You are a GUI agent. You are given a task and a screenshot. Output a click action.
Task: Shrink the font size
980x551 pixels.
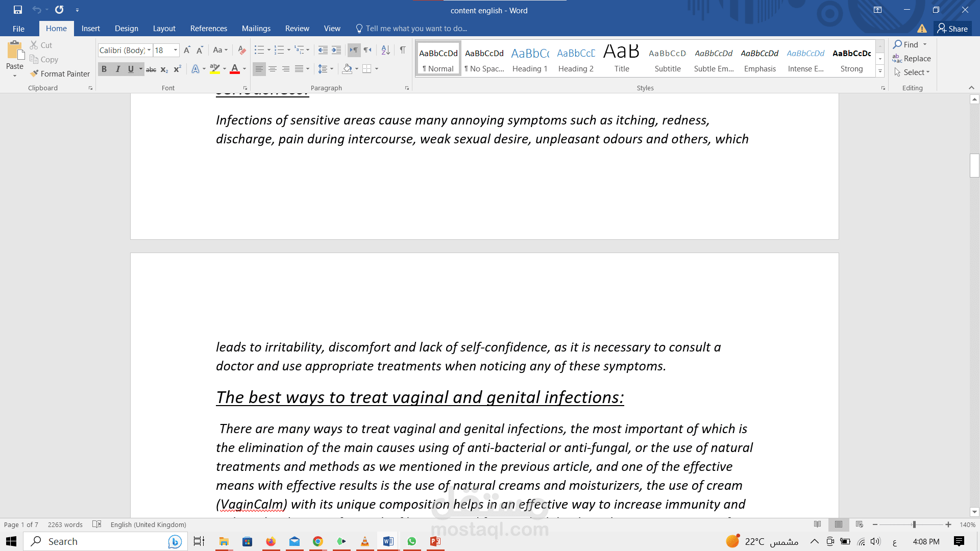pyautogui.click(x=200, y=50)
